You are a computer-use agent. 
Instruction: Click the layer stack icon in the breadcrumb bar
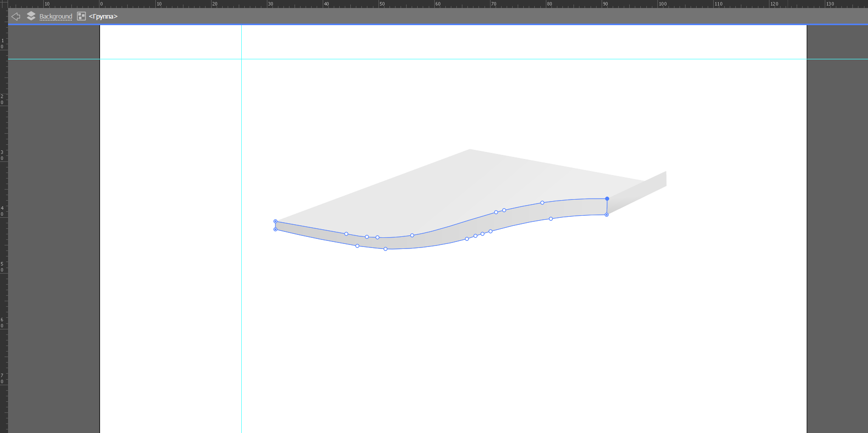pos(31,16)
